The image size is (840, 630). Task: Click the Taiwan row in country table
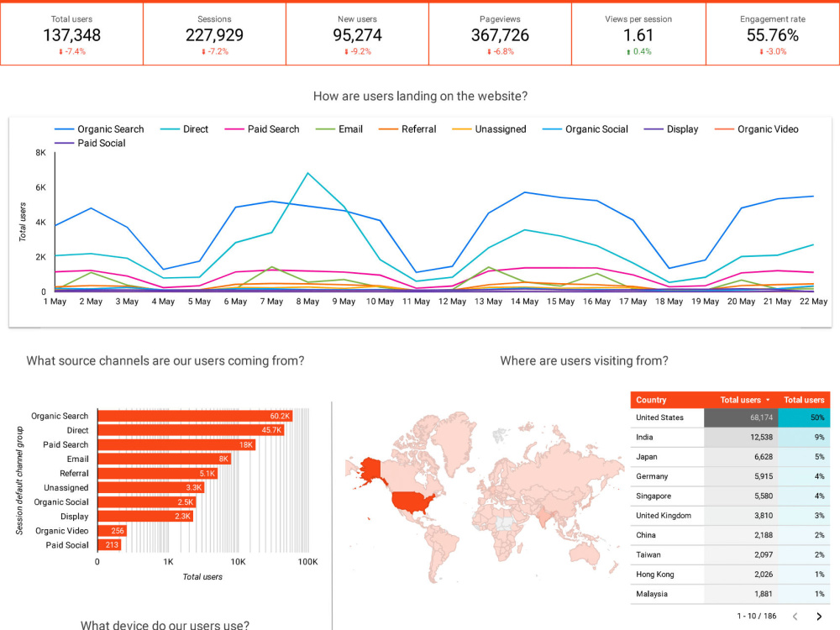pyautogui.click(x=730, y=554)
